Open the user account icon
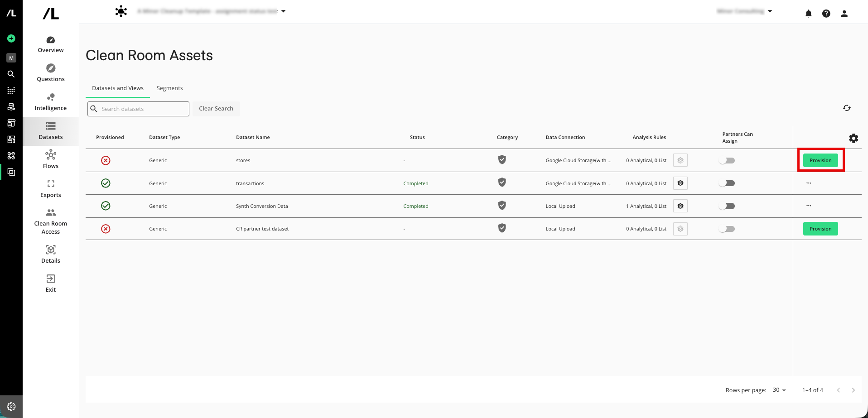 (x=844, y=14)
